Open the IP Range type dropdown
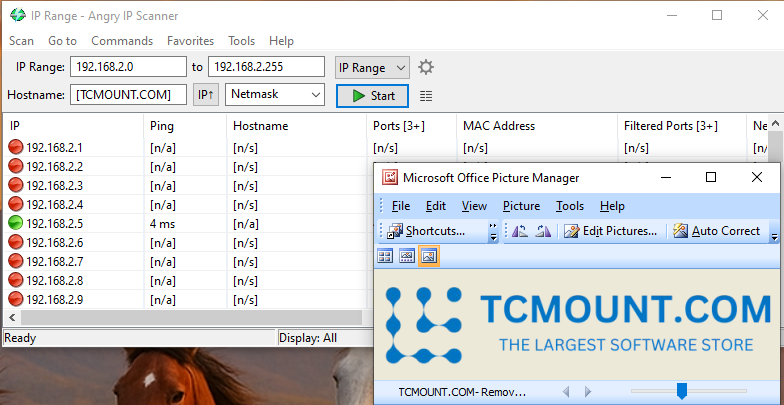This screenshot has width=784, height=405. (x=372, y=67)
